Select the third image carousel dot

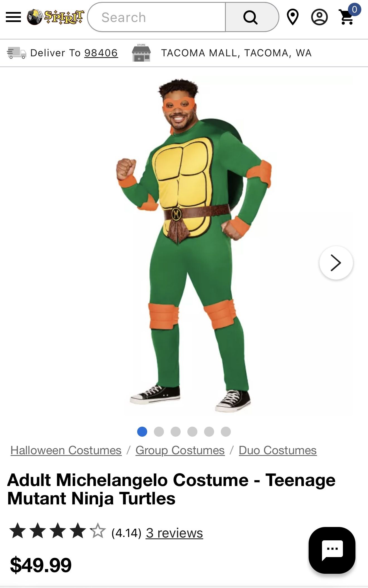tap(176, 431)
